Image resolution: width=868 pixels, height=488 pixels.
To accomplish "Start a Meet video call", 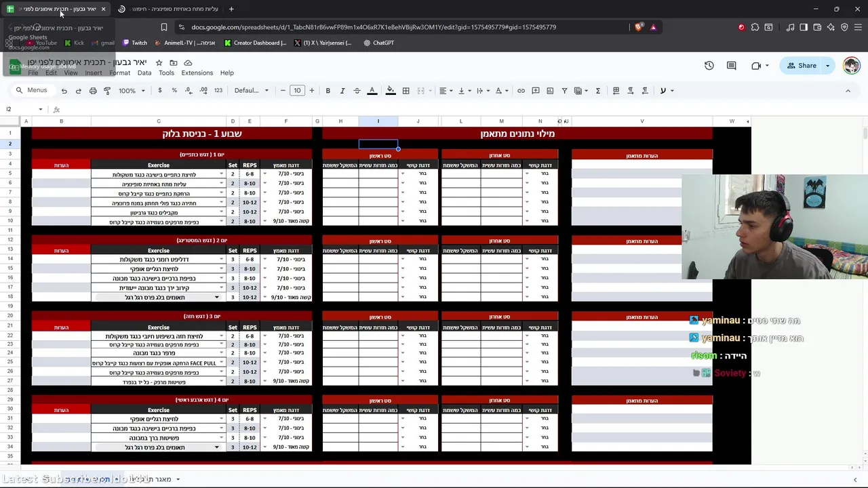I will pyautogui.click(x=756, y=66).
